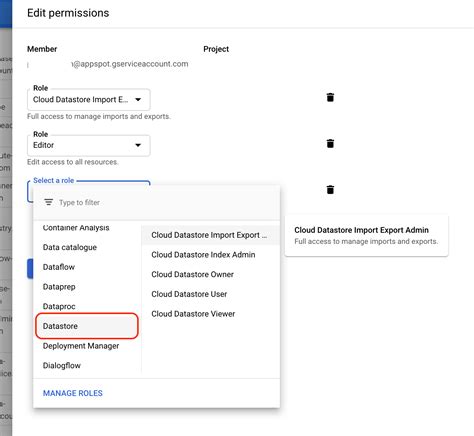The width and height of the screenshot is (474, 436).
Task: Open the MANAGE ROLES link
Action: click(73, 393)
